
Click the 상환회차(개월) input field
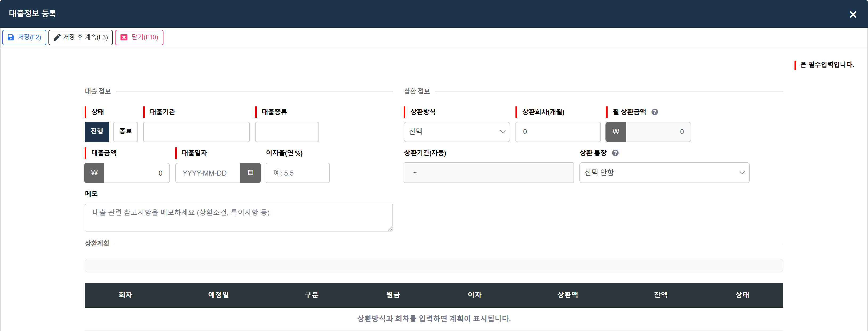[558, 132]
